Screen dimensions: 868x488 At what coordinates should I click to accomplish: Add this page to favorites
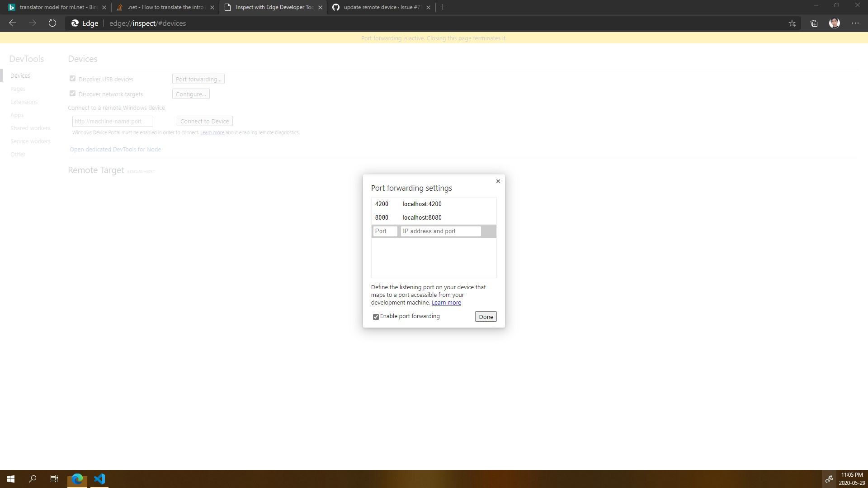(x=792, y=23)
